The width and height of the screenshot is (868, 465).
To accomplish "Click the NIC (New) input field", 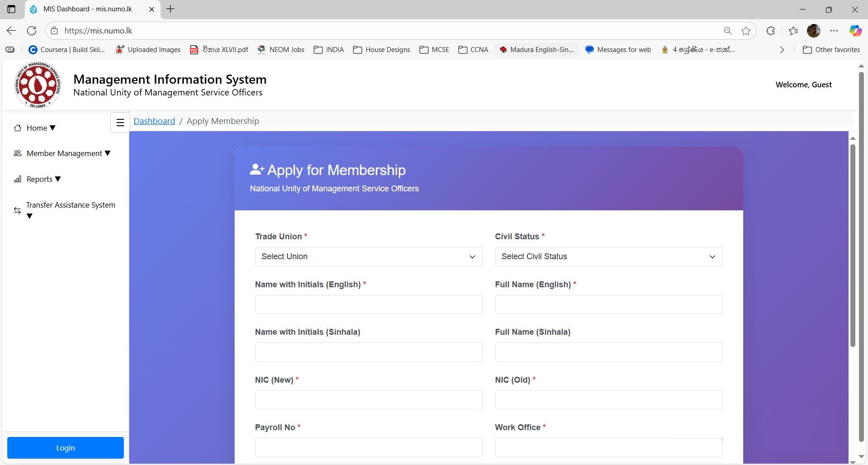I will [368, 400].
